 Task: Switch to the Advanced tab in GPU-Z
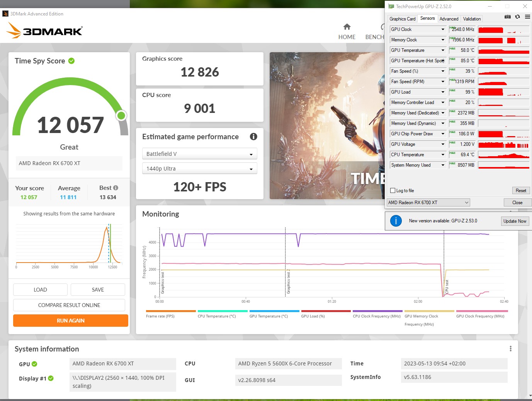pyautogui.click(x=449, y=19)
